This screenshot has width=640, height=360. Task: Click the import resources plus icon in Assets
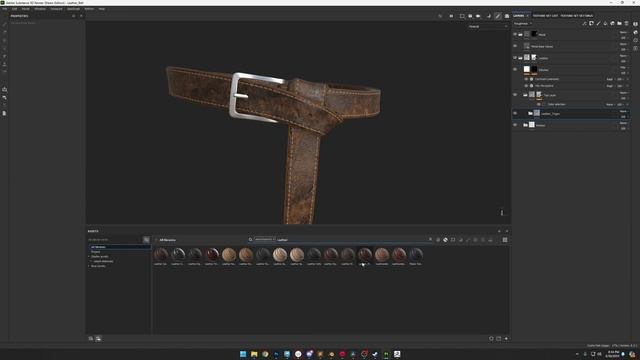[x=506, y=338]
